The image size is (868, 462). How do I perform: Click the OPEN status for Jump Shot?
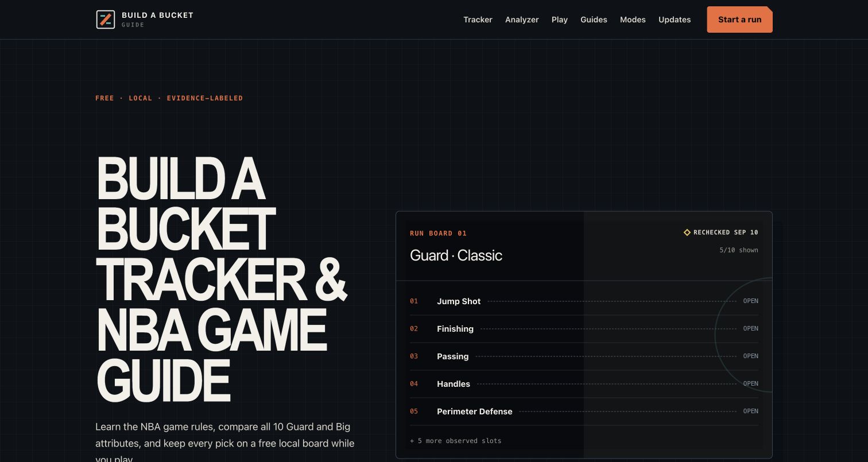[750, 301]
